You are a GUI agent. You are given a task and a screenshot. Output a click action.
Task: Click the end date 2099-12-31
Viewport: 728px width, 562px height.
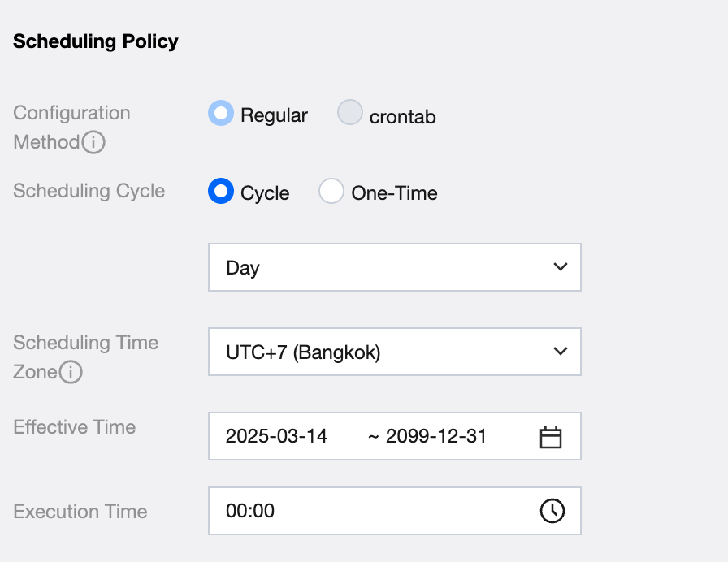(436, 436)
